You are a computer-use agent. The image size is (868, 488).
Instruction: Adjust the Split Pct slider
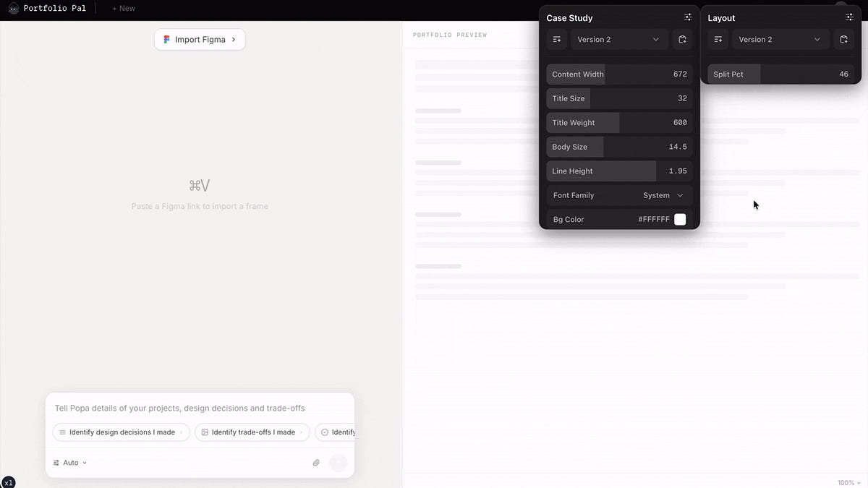pos(780,74)
